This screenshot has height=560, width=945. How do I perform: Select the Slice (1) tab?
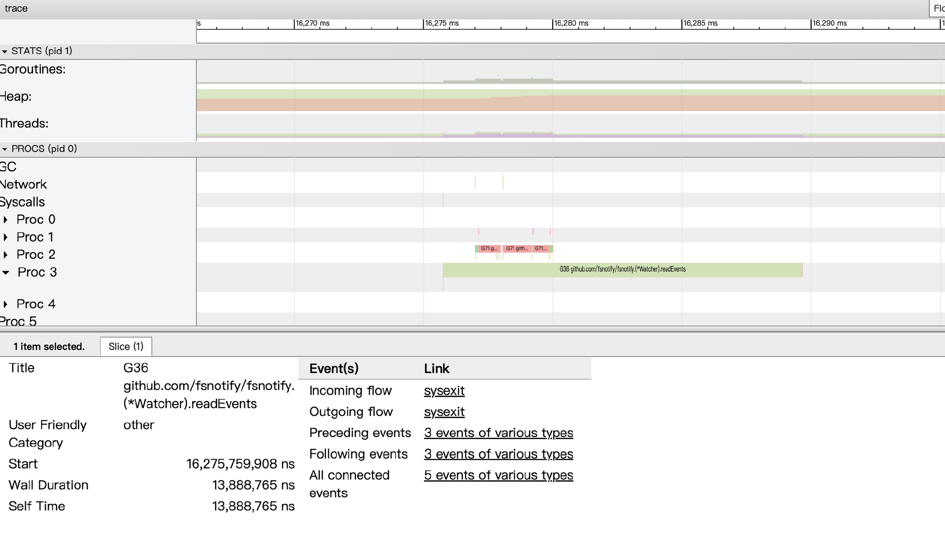point(126,346)
